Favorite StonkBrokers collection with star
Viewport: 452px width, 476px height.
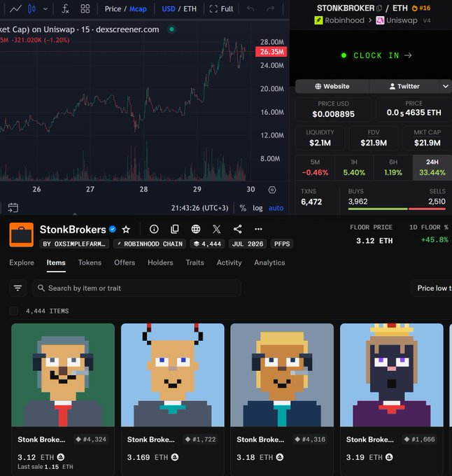126,230
